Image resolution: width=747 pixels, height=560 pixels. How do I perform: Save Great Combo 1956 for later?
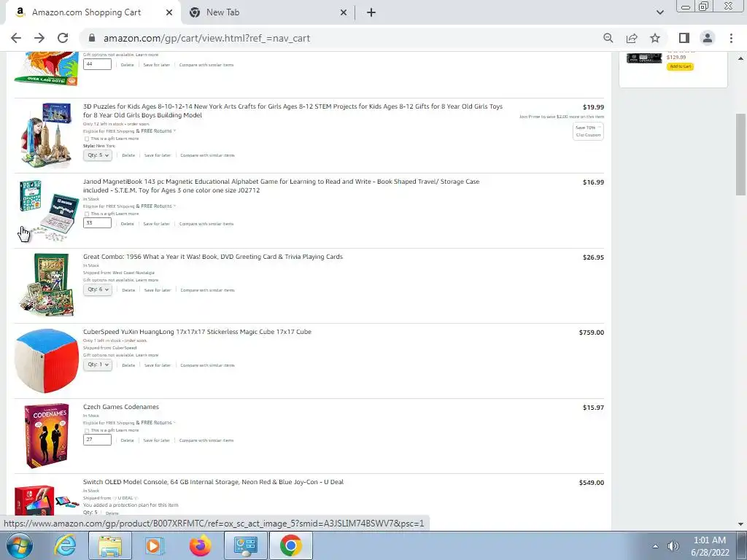coord(158,290)
